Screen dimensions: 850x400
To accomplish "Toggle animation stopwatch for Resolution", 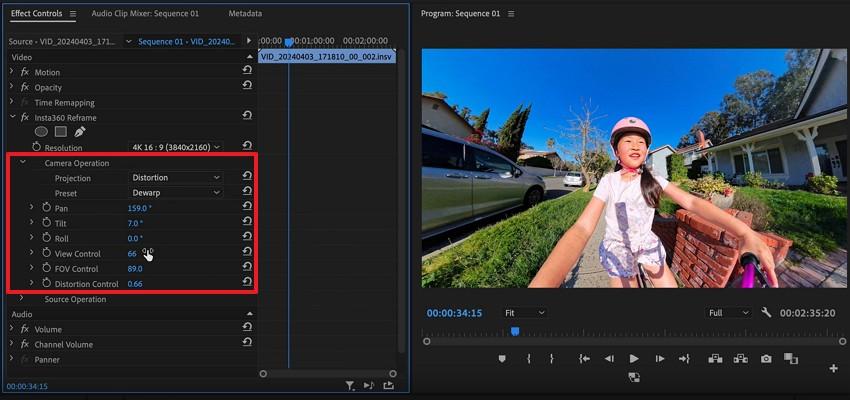I will (x=37, y=147).
